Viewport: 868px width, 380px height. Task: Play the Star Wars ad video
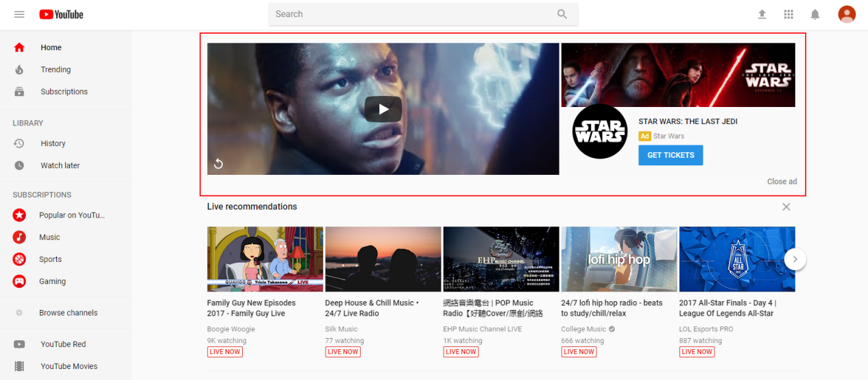tap(383, 109)
